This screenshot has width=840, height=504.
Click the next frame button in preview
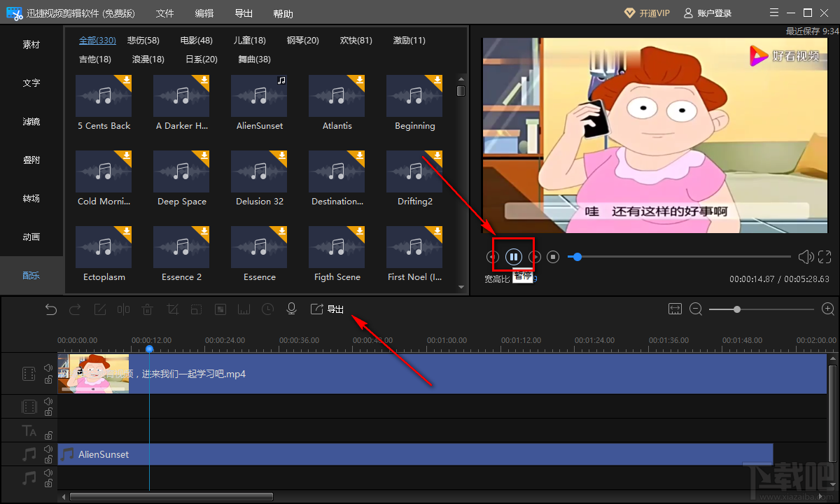(x=535, y=257)
